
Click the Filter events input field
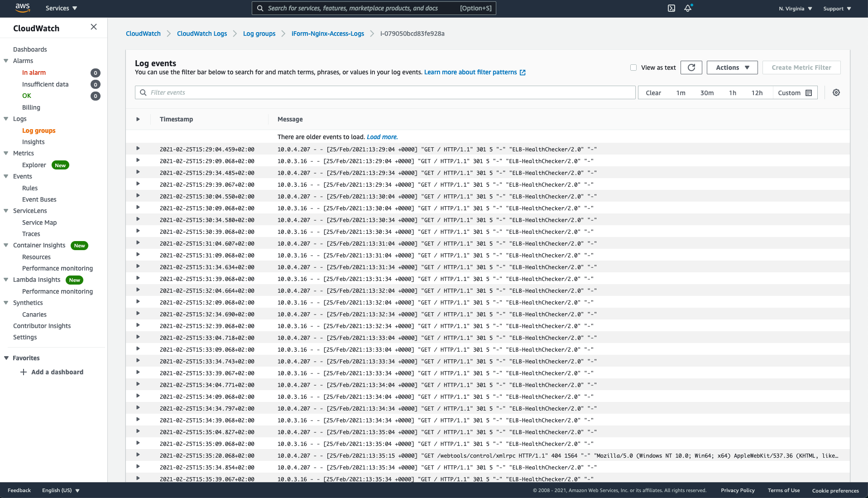[x=385, y=92]
